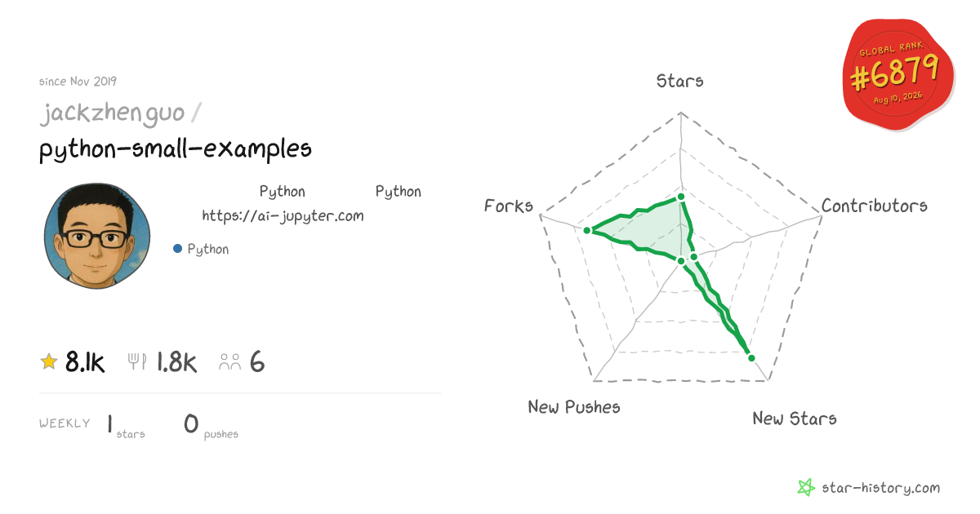Open the https://ai-jupyter.com link
This screenshot has width=980, height=514.
(x=283, y=216)
